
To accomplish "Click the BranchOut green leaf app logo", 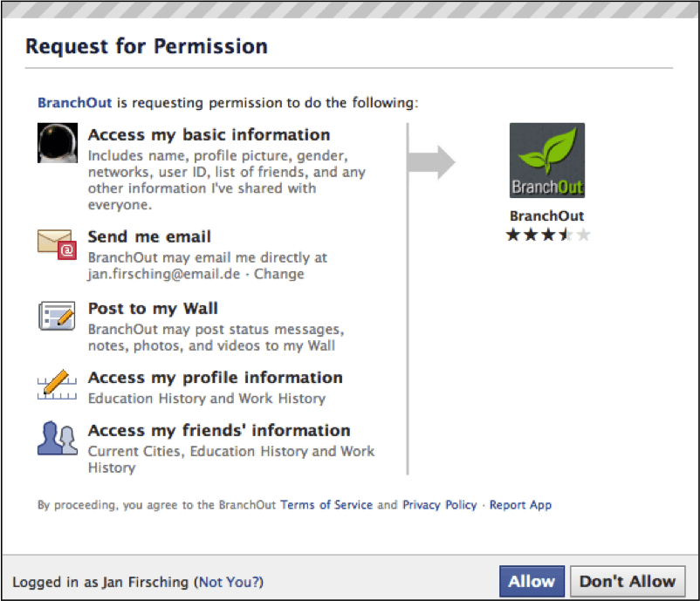I will click(x=547, y=160).
